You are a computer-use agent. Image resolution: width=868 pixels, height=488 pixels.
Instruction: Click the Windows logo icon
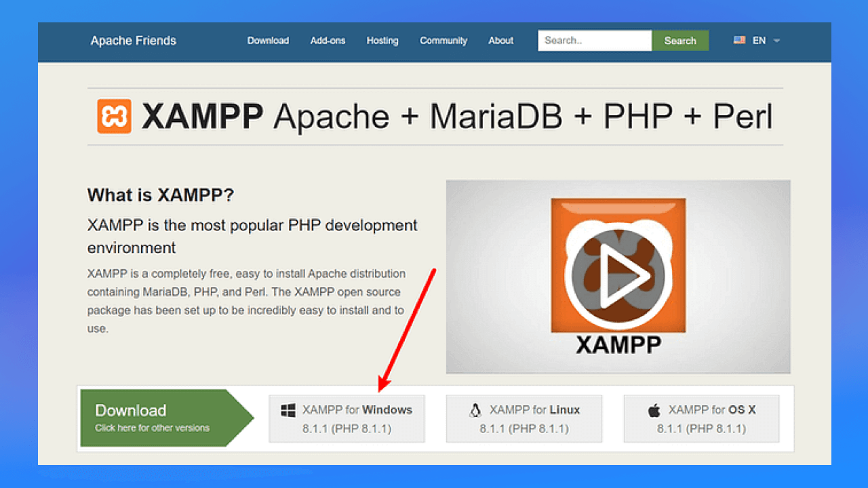[x=288, y=410]
